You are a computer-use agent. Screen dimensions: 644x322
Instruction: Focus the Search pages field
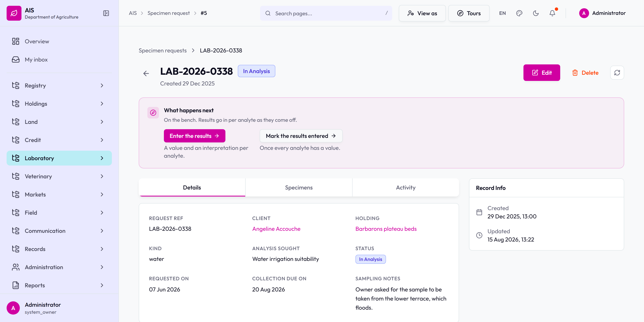click(326, 13)
